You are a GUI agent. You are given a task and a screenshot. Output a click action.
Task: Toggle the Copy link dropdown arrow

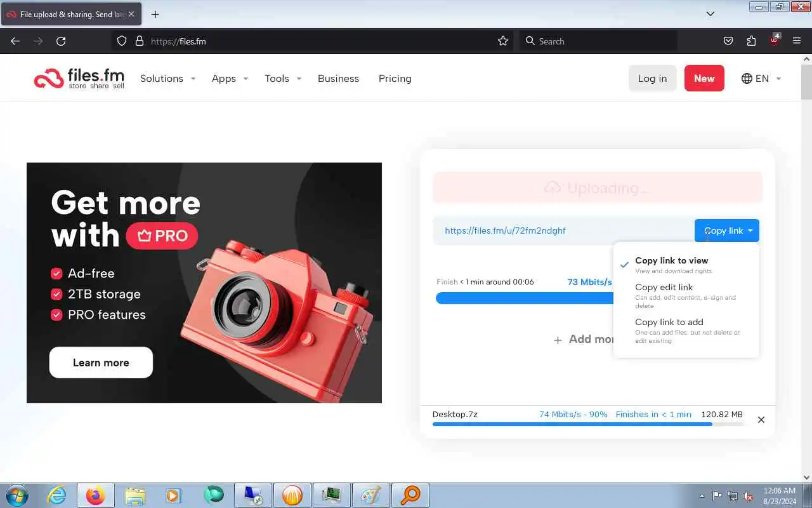coord(750,231)
